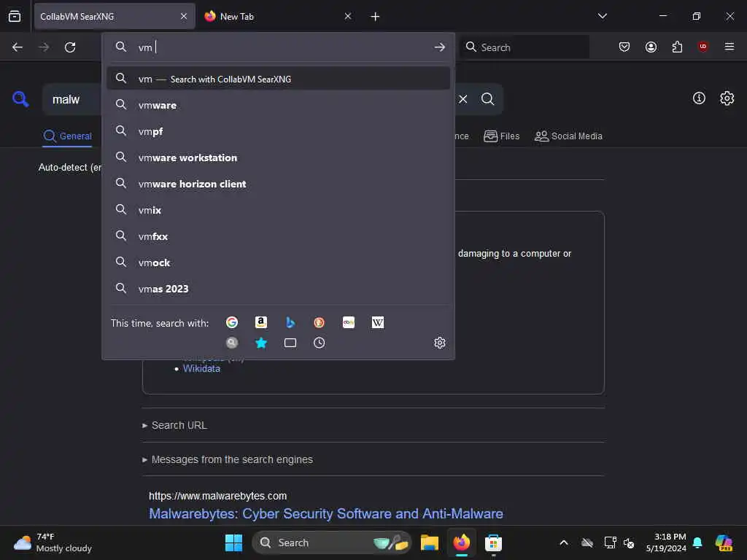Search this time with SearXNG magnifier icon
The image size is (747, 560).
232,343
